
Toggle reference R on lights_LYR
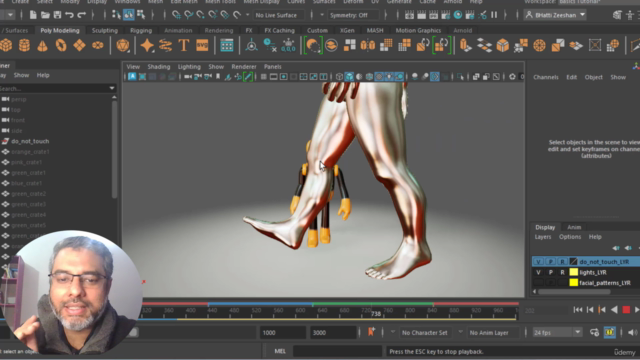(x=562, y=272)
